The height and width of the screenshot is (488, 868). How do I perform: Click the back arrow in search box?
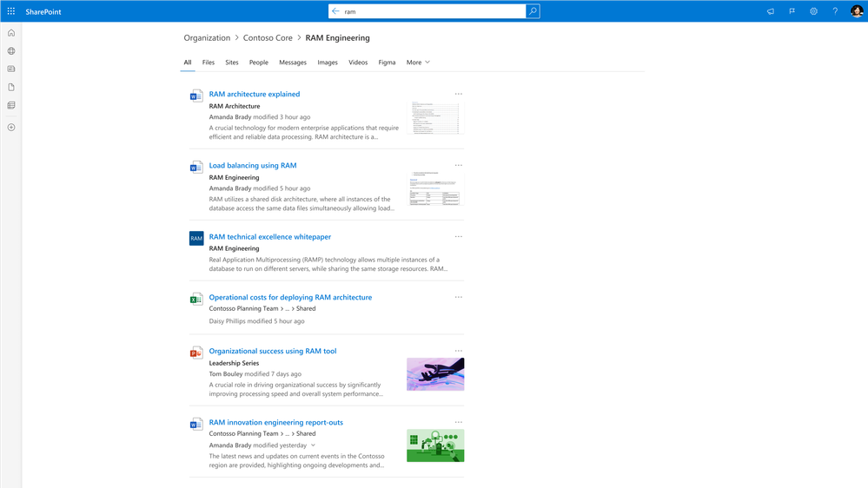335,11
